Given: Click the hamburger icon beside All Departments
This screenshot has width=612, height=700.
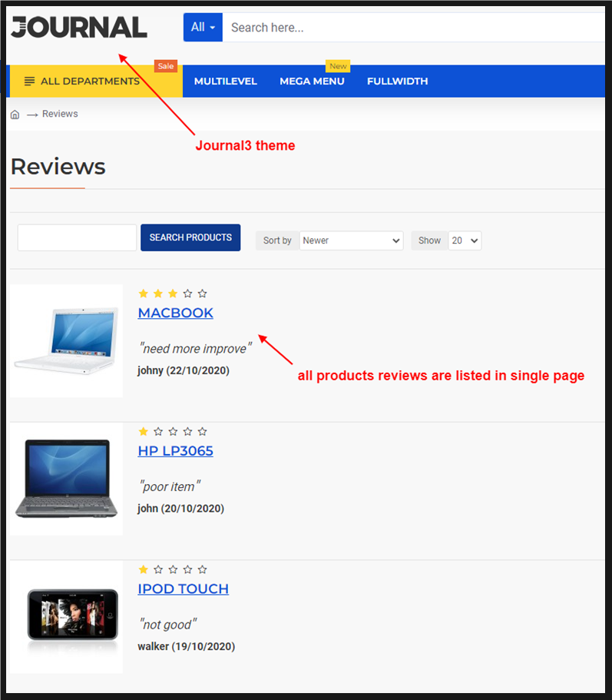Looking at the screenshot, I should point(30,81).
